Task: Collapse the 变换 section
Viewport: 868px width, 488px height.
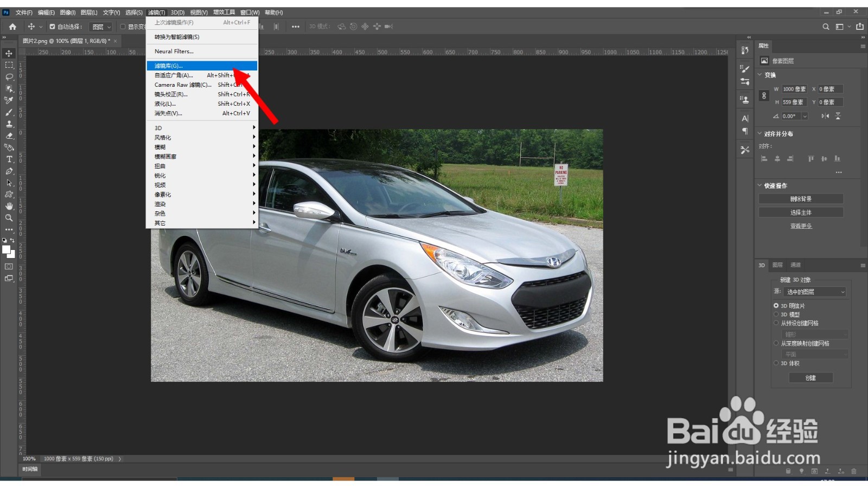Action: coord(760,75)
